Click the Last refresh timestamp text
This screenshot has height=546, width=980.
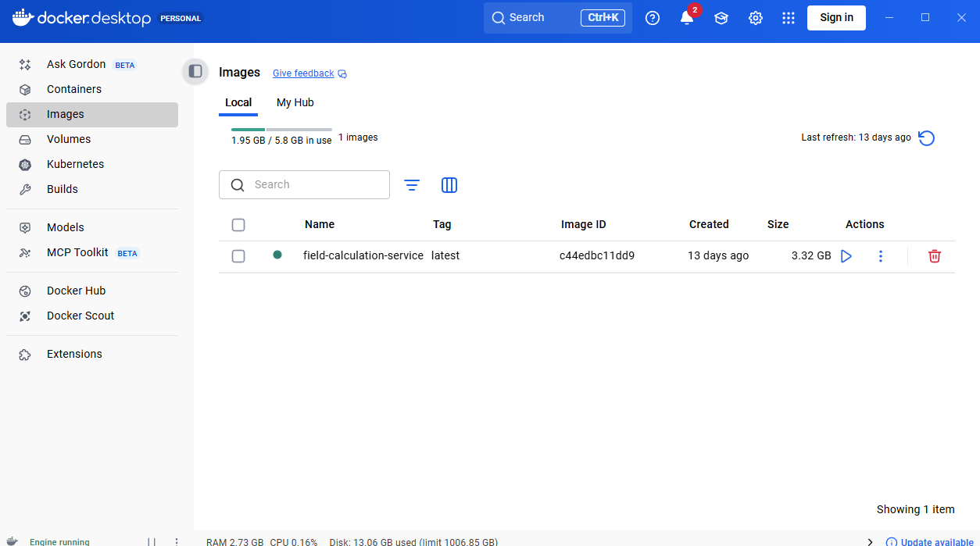point(857,137)
